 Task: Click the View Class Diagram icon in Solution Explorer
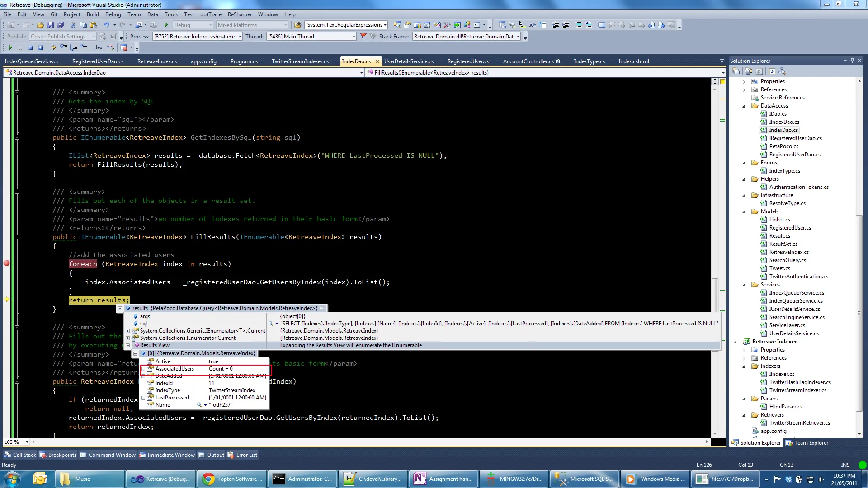point(782,71)
